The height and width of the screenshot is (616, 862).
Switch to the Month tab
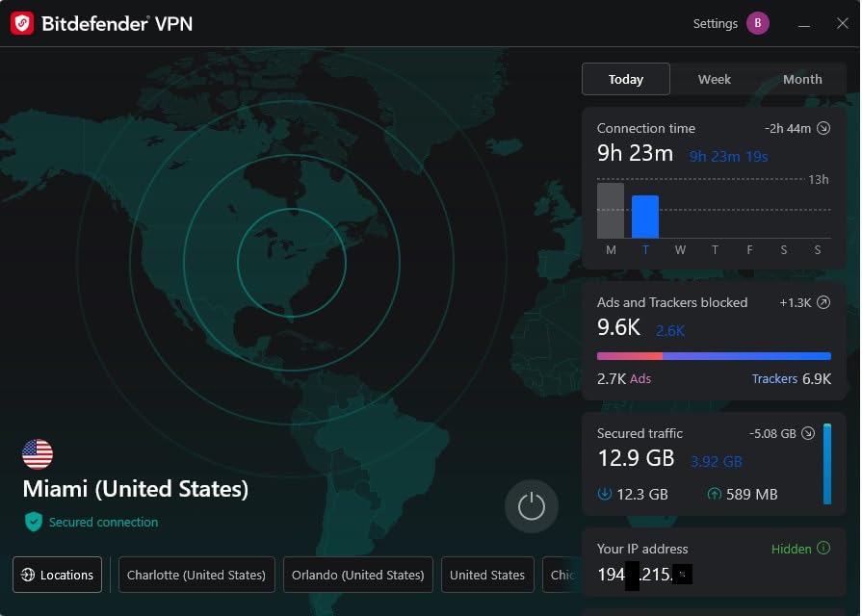(x=802, y=79)
